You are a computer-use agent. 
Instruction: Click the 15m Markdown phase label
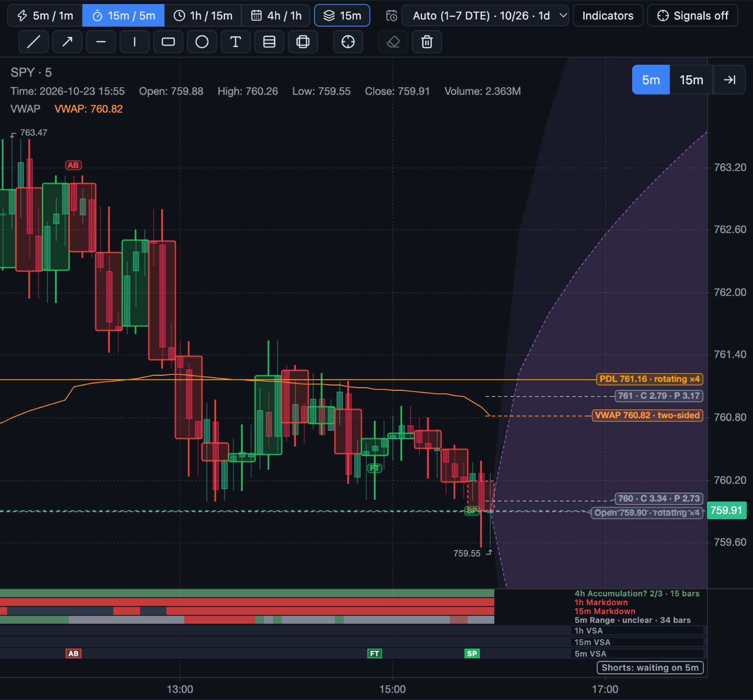(605, 611)
